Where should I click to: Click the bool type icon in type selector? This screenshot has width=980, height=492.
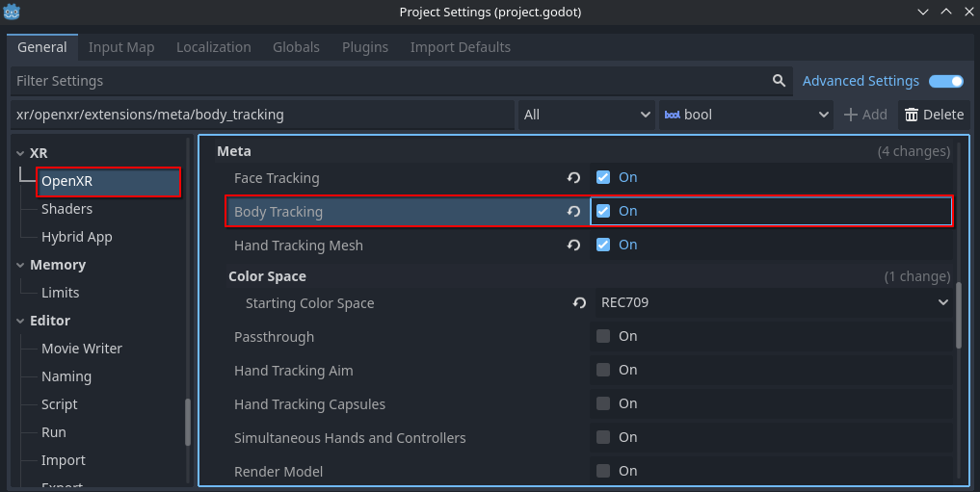673,115
